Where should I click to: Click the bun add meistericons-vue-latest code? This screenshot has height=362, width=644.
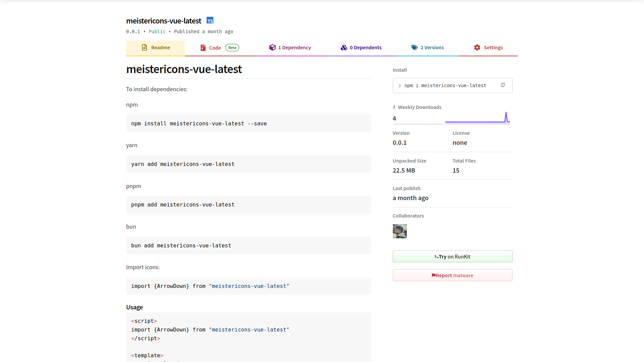[181, 246]
